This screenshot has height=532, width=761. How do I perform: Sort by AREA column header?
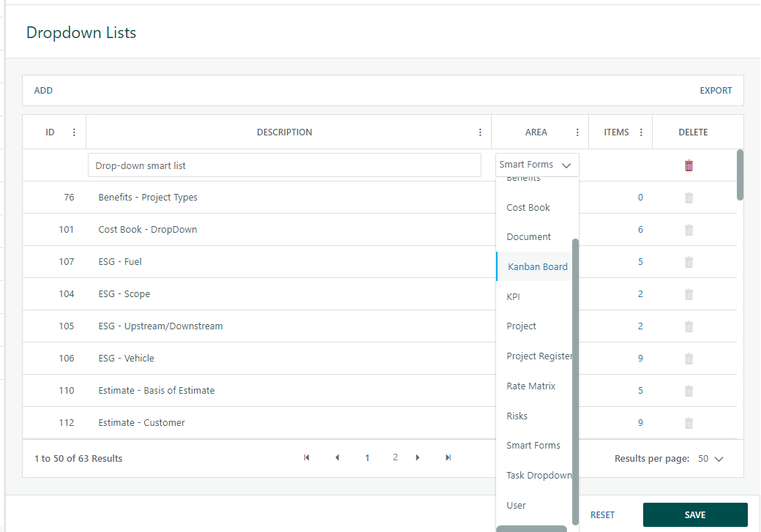(536, 132)
